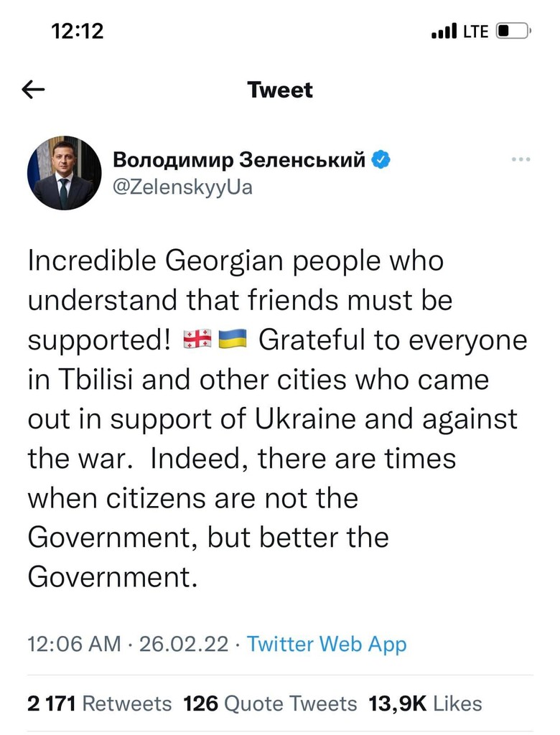This screenshot has width=560, height=735.
Task: Tap the Georgian flag emoji
Action: click(197, 340)
